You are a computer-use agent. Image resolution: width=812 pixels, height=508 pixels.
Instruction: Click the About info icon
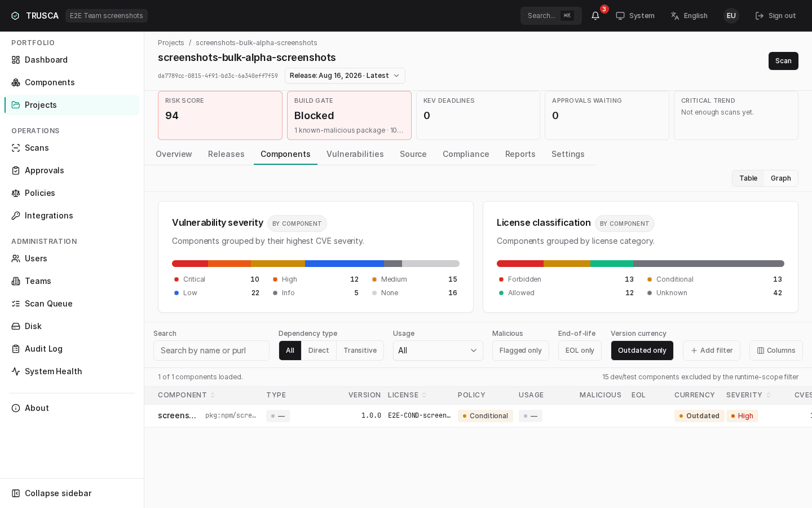coord(16,408)
